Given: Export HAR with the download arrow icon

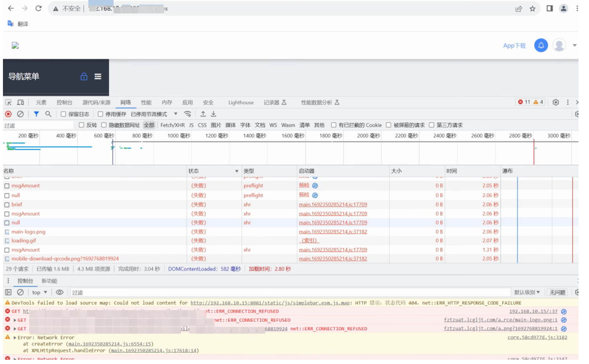Looking at the screenshot, I should (x=213, y=114).
